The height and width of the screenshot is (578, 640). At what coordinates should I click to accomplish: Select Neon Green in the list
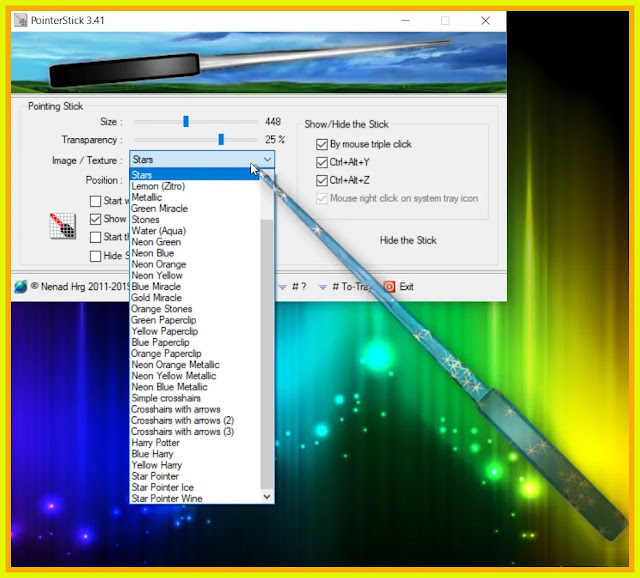click(195, 242)
